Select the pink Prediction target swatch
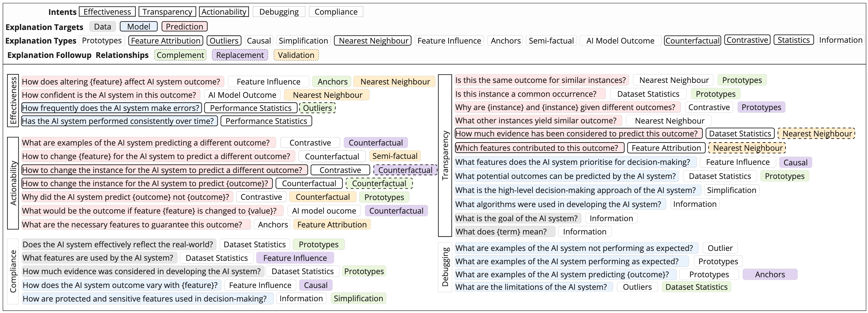Screen dimensions: 868x313 (184, 27)
